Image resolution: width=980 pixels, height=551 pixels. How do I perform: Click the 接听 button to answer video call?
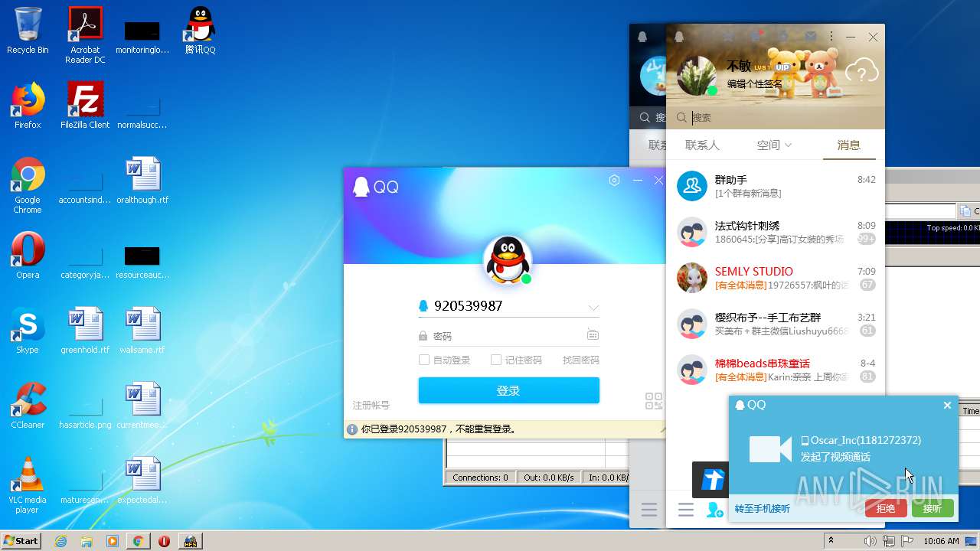coord(933,508)
